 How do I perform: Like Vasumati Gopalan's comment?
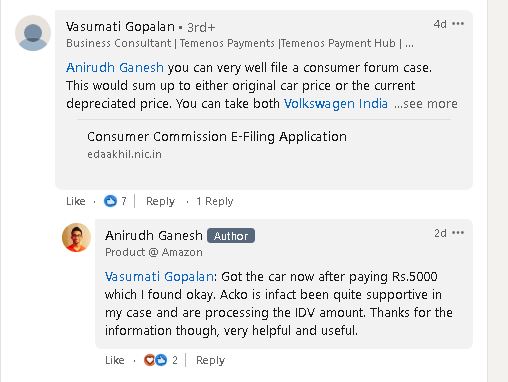(x=76, y=201)
